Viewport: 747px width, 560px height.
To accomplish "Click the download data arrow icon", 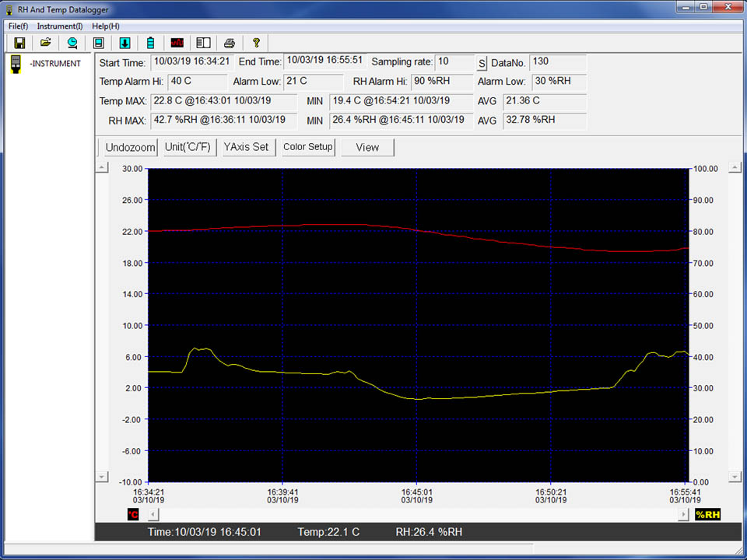I will [x=124, y=43].
